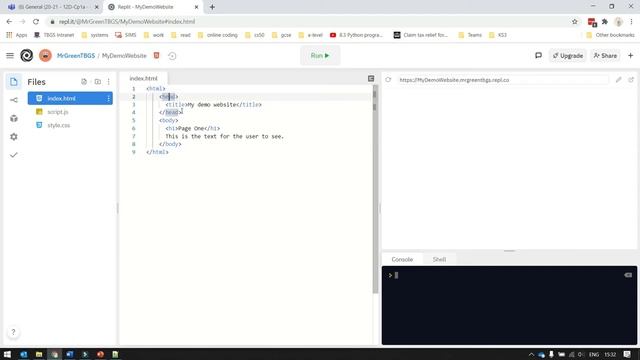The height and width of the screenshot is (360, 640).
Task: Open the Chrome menu three dots
Action: (x=631, y=22)
